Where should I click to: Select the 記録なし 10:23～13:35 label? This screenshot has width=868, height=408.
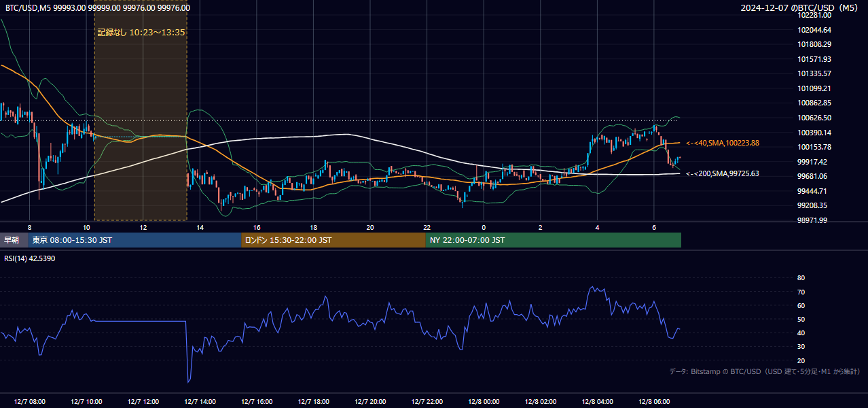141,32
